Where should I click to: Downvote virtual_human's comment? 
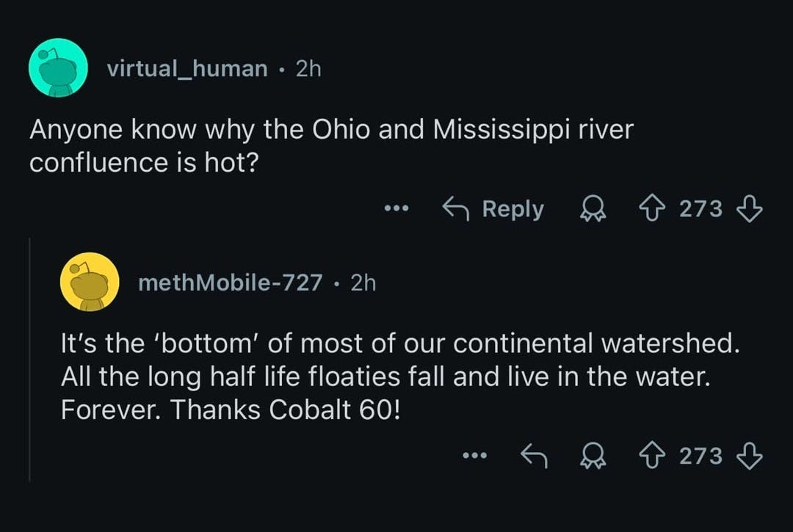pos(749,210)
